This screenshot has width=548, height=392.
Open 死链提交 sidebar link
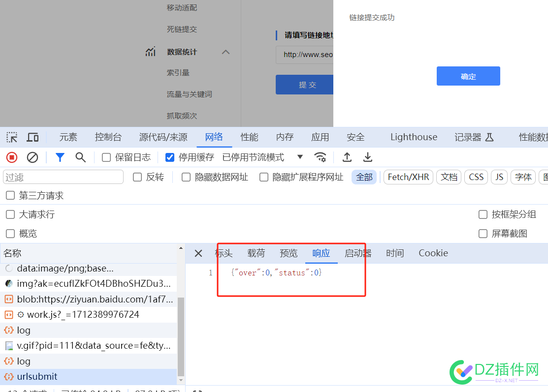pyautogui.click(x=182, y=30)
